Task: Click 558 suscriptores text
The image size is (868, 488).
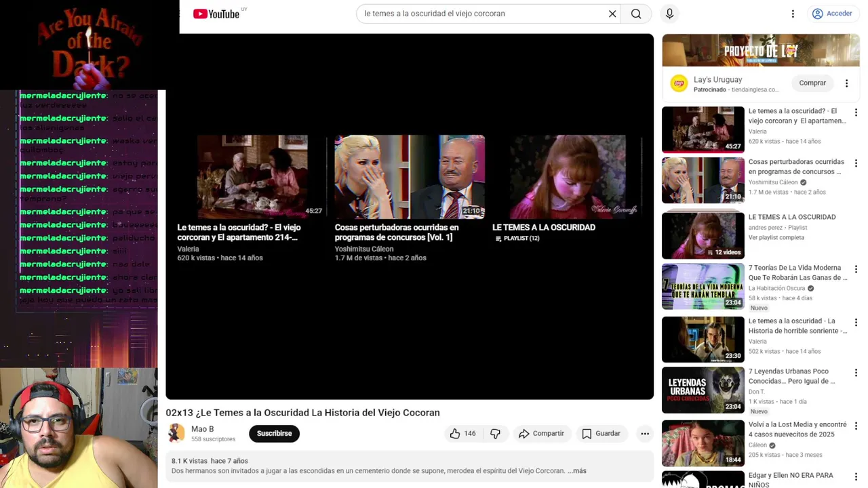Action: point(213,439)
